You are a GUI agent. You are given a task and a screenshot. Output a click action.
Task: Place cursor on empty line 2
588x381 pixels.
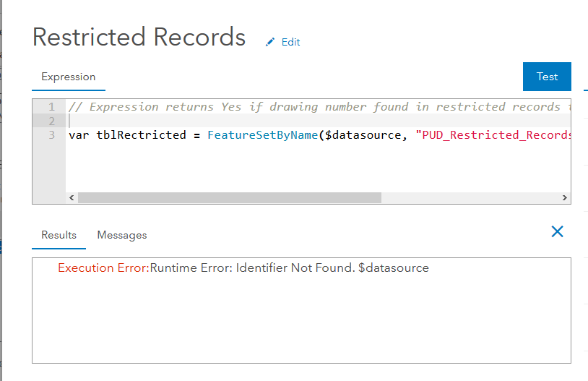[x=217, y=121]
